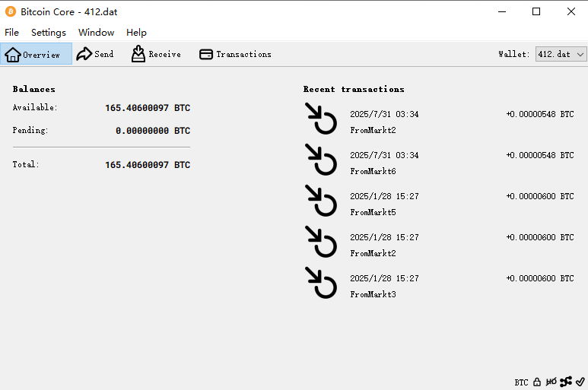Open the Help menu

click(x=136, y=33)
